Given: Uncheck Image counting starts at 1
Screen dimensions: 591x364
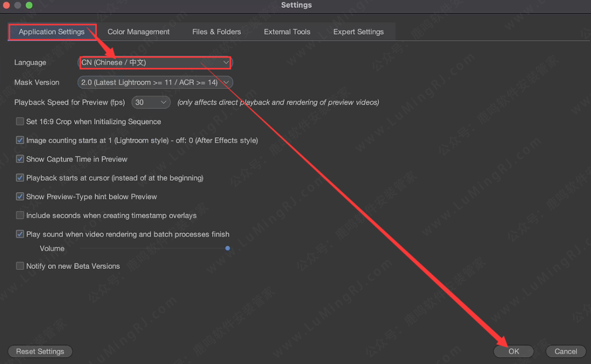Looking at the screenshot, I should 20,141.
